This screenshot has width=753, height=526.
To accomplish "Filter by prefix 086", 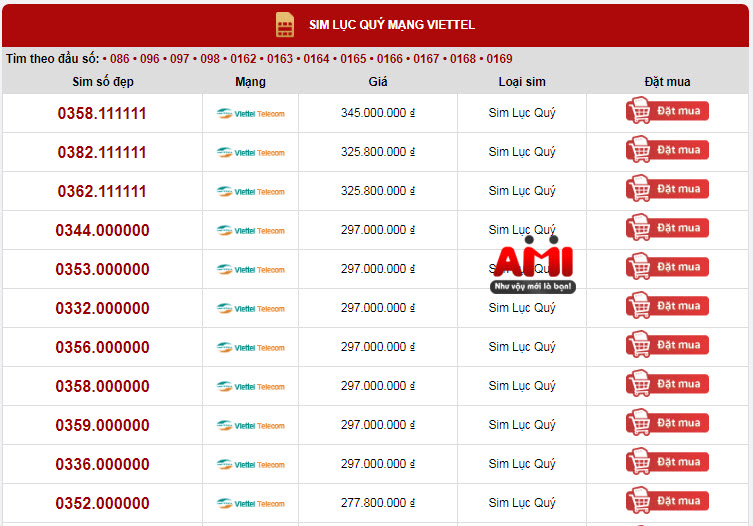I will click(x=120, y=59).
